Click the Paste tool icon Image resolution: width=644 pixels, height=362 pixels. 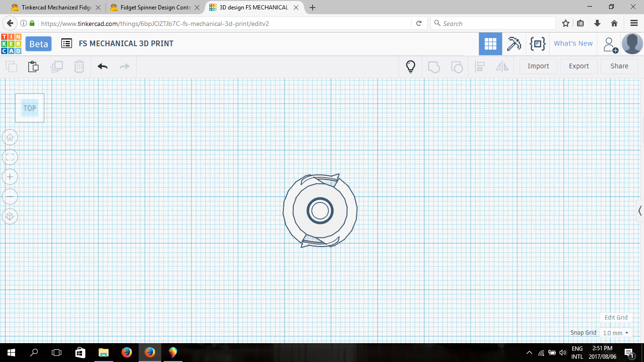point(33,66)
